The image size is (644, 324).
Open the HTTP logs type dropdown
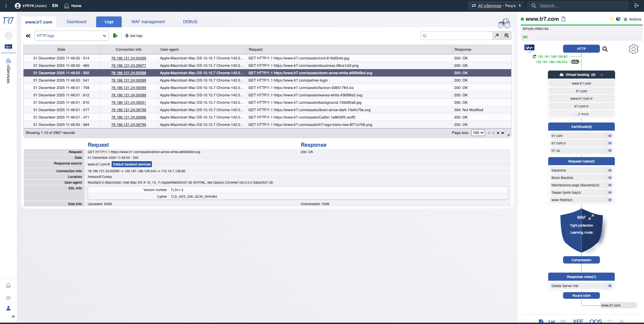point(72,36)
